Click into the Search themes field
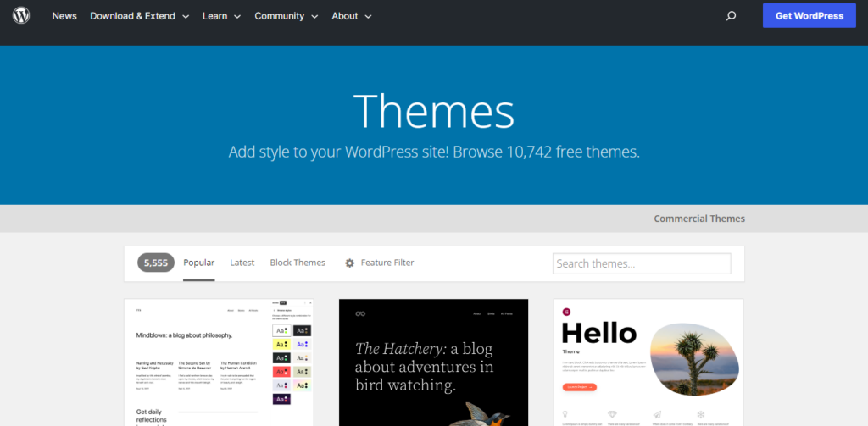The image size is (868, 426). coord(641,263)
